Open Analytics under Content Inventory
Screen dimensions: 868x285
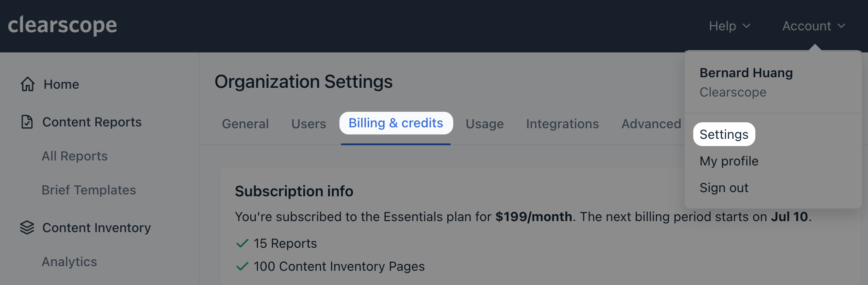(69, 262)
